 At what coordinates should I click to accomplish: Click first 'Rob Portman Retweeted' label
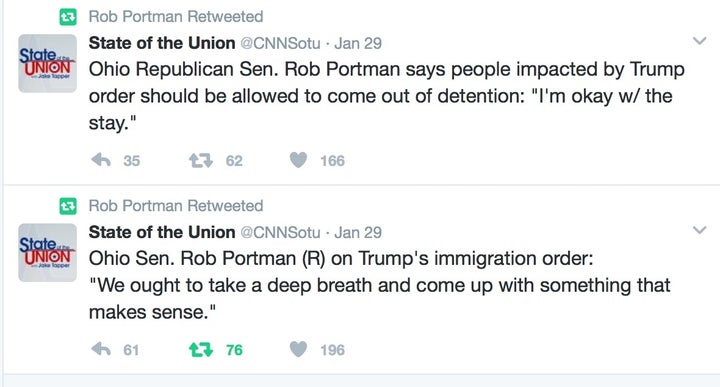coord(176,17)
